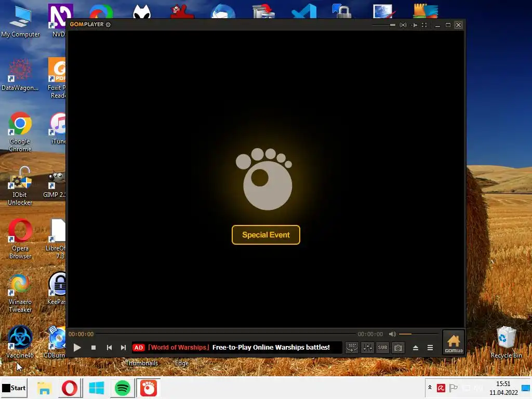Click the elapsed time 00:00:00 display
Image resolution: width=532 pixels, height=399 pixels.
(81, 334)
